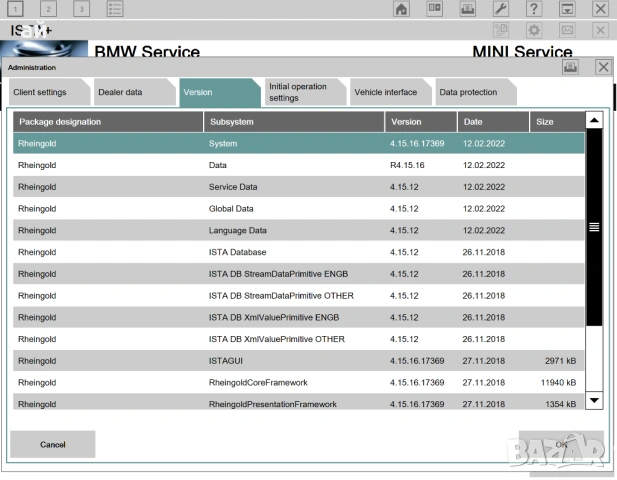This screenshot has height=480, width=617.
Task: Open the wrench administration icon
Action: tap(501, 9)
